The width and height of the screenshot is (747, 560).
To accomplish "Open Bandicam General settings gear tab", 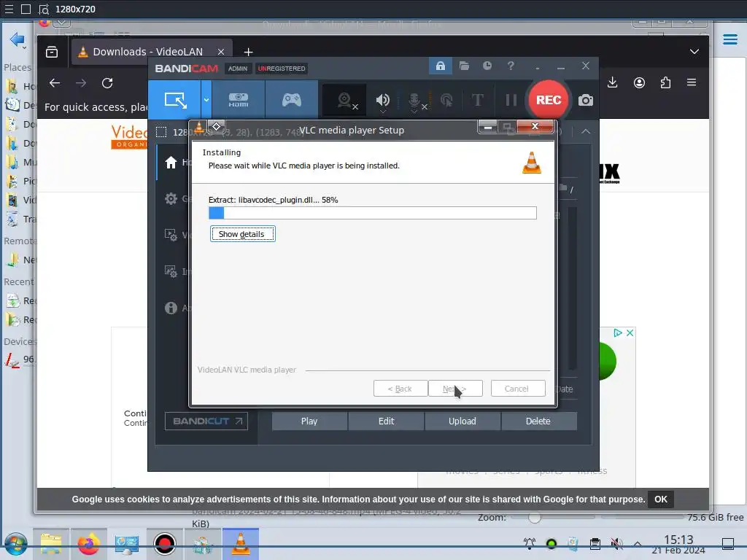I will [x=171, y=198].
